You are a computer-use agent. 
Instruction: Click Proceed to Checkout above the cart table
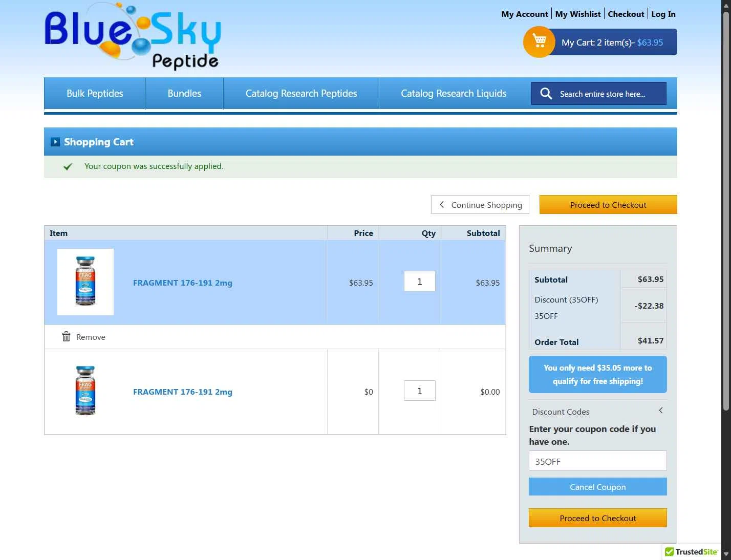coord(608,205)
